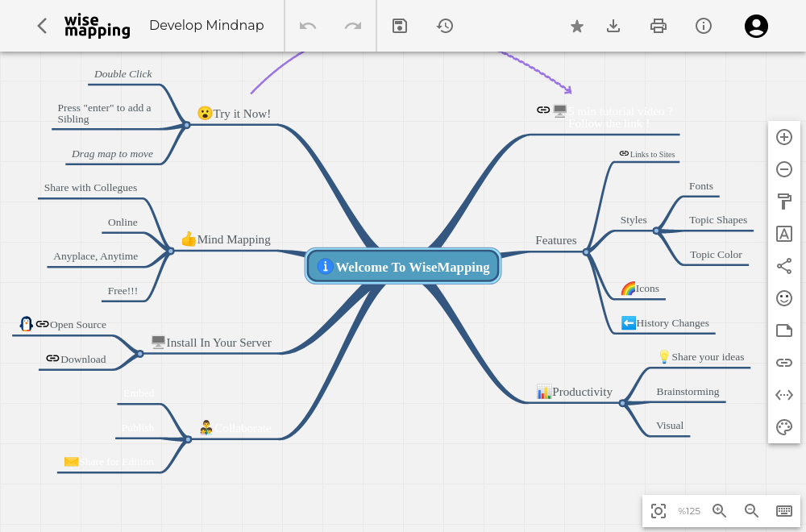Star this map as favorite
The image size is (806, 532).
tap(577, 26)
